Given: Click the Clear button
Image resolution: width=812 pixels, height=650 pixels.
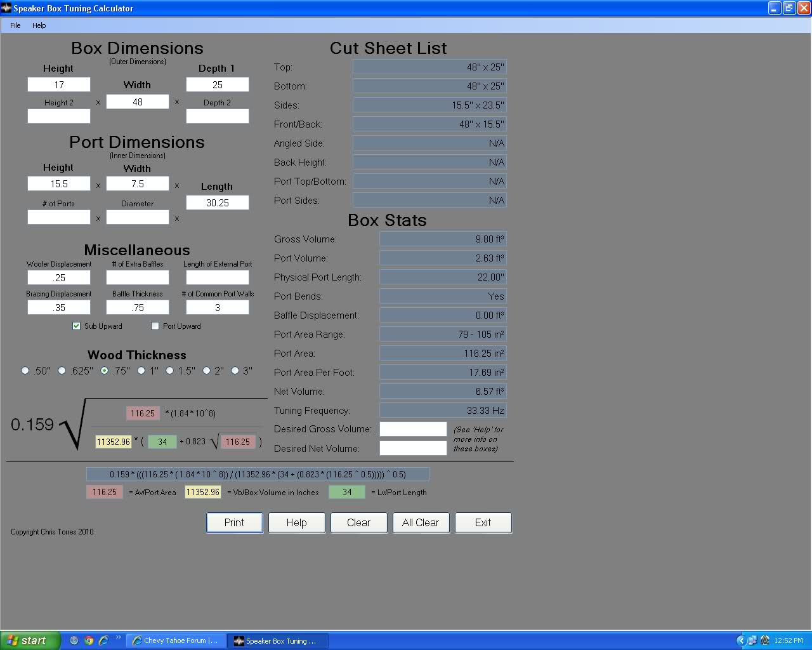Looking at the screenshot, I should coord(358,522).
